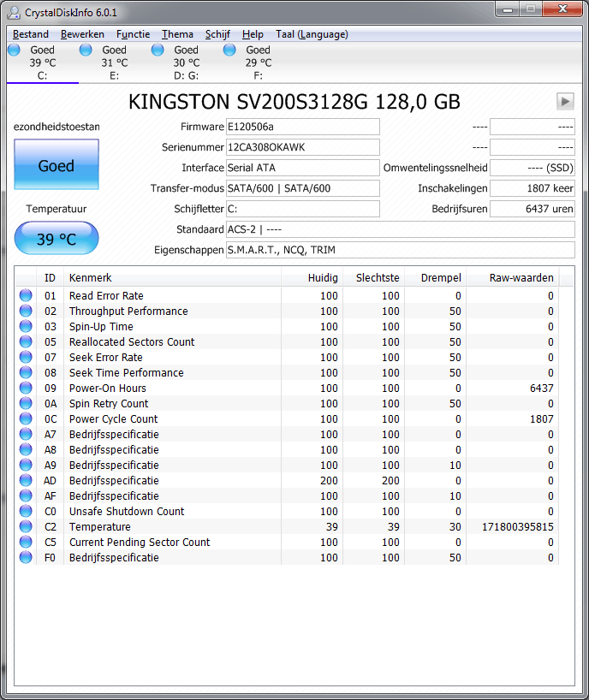
Task: Select raw value 171800395815
Action: pyautogui.click(x=518, y=527)
